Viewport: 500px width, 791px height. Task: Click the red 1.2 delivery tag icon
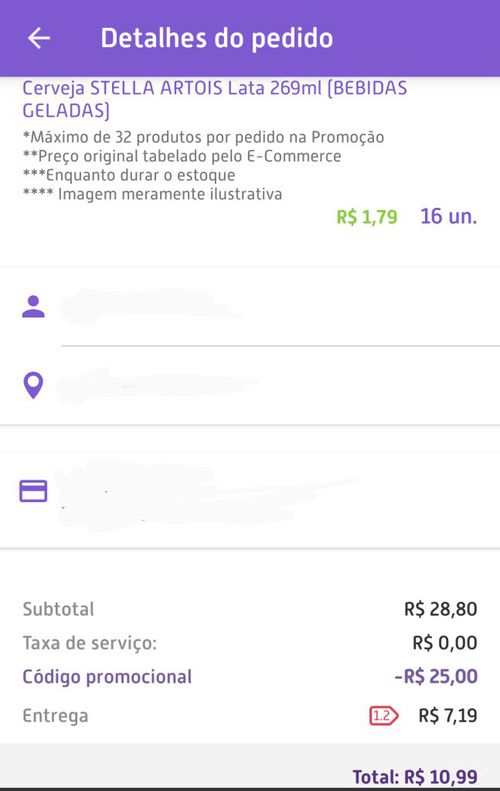383,715
